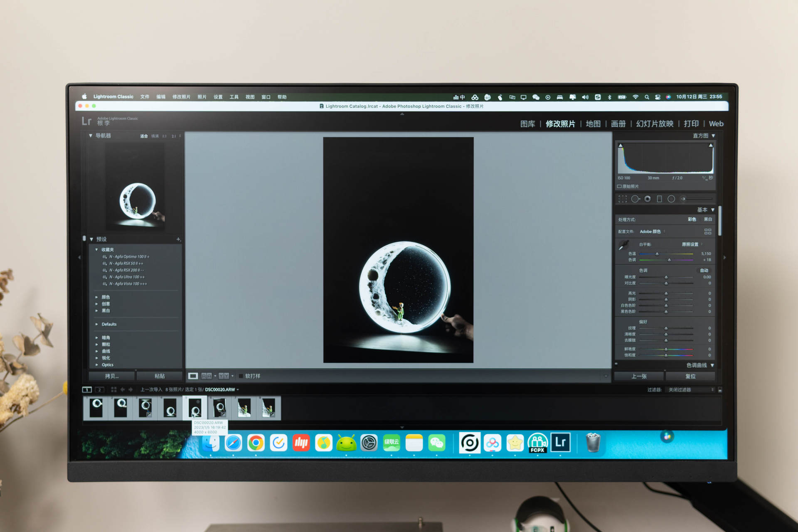This screenshot has height=532, width=798.
Task: Click the Loupe view icon in toolbar
Action: (193, 376)
